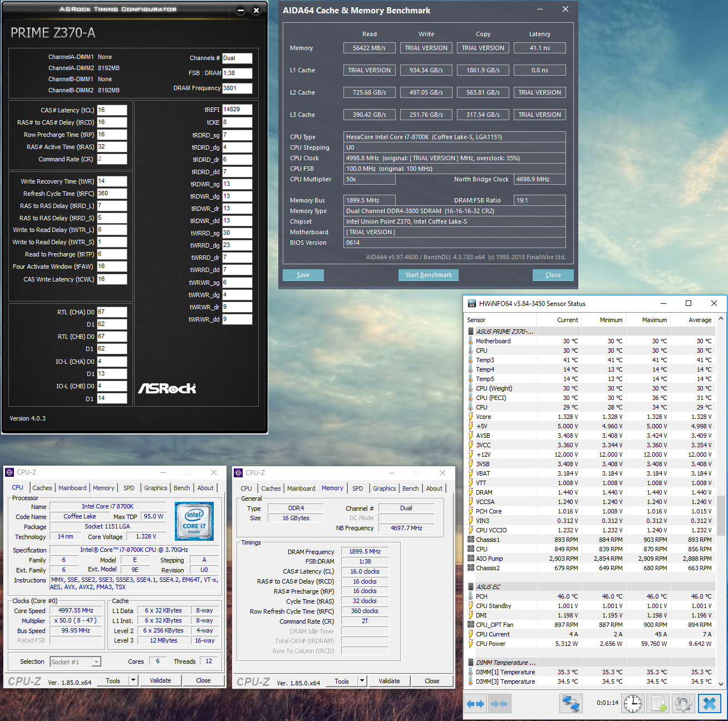Open the About tab in CPU-Z memory window

(x=434, y=488)
